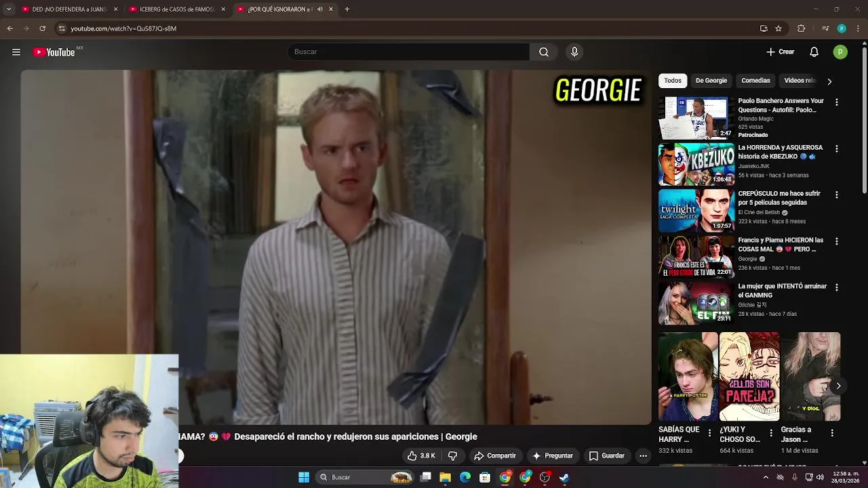868x488 pixels.
Task: Open options menu for GANMING video
Action: 836,287
